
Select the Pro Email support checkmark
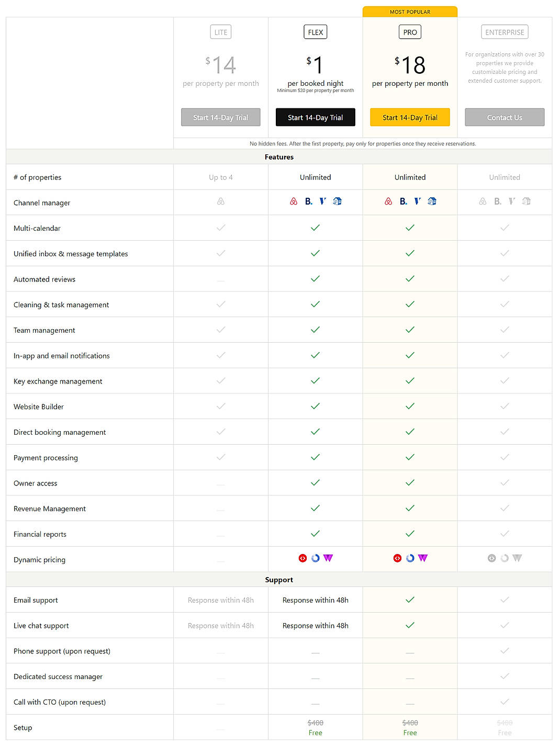410,600
